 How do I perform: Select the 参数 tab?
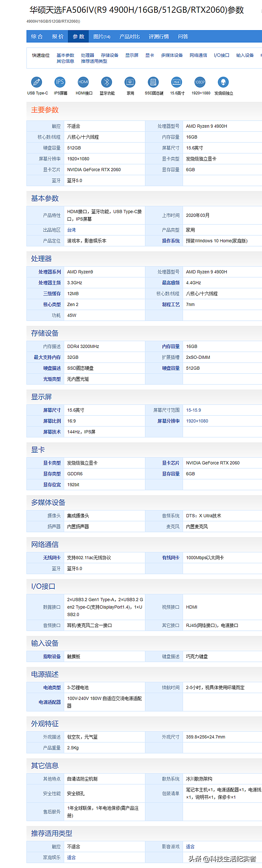(x=78, y=36)
